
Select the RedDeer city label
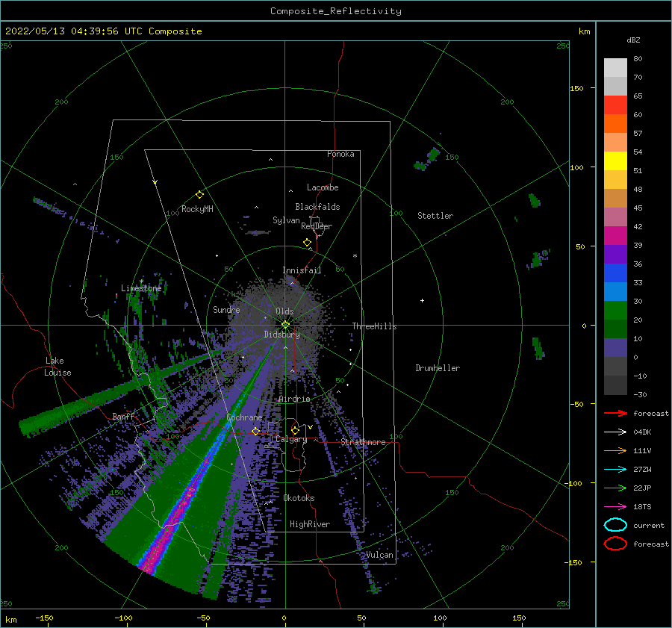coord(317,226)
